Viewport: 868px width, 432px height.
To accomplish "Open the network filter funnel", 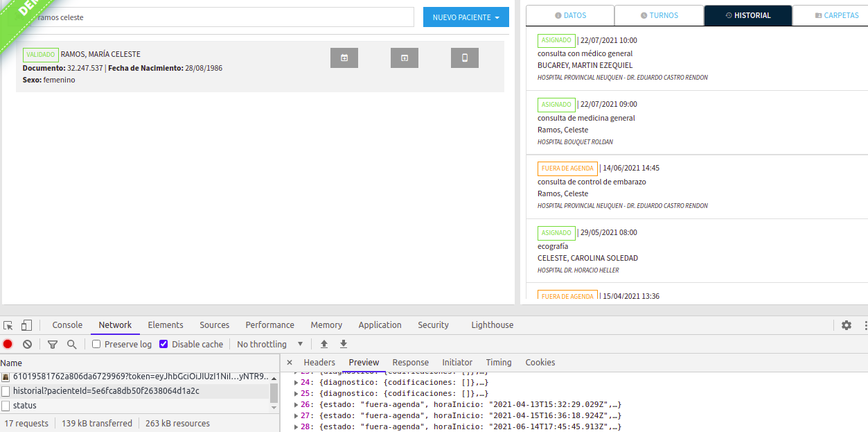I will point(53,344).
